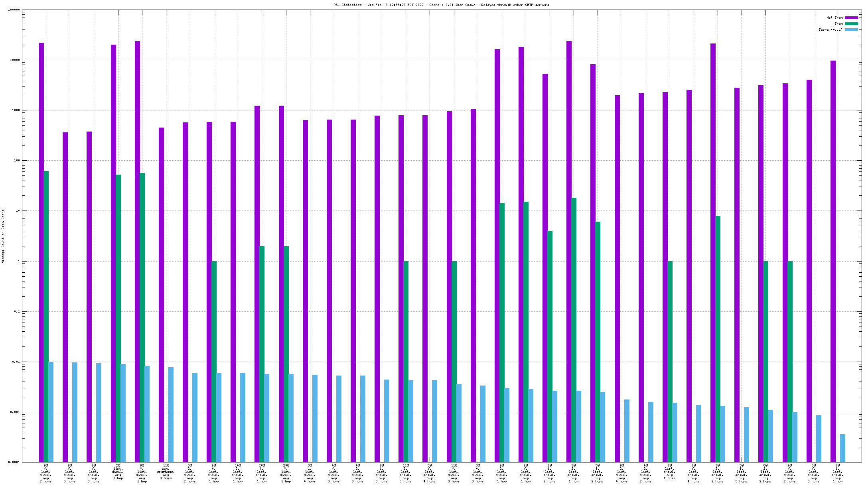Click the rightmost light blue Score bar
This screenshot has width=868, height=488.
pos(842,448)
